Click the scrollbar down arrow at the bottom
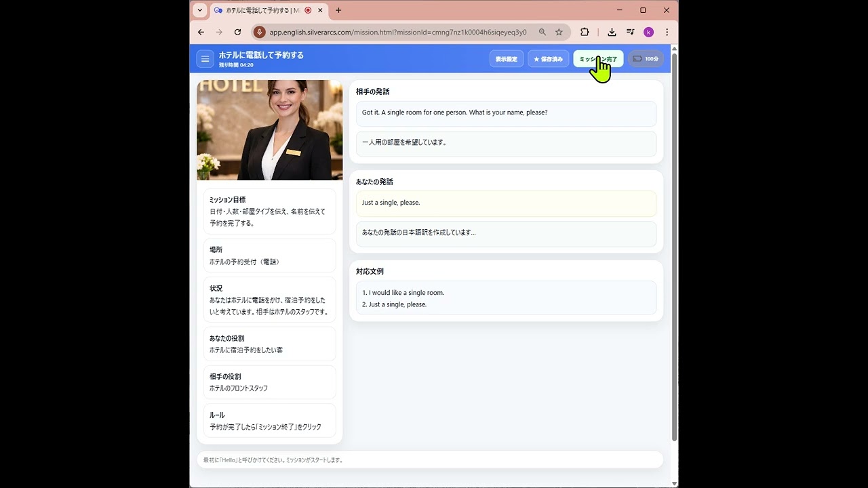868x488 pixels. [674, 483]
